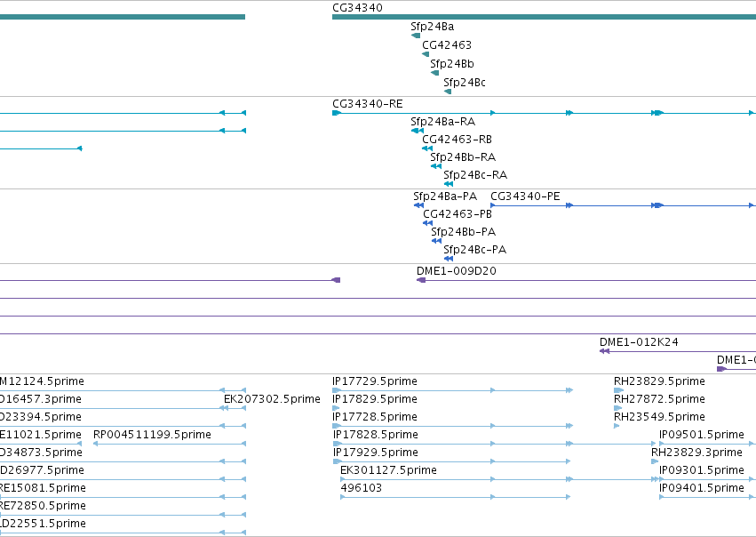Click the Sfp24Bb-RA transcript label
The image size is (756, 537).
tap(463, 157)
